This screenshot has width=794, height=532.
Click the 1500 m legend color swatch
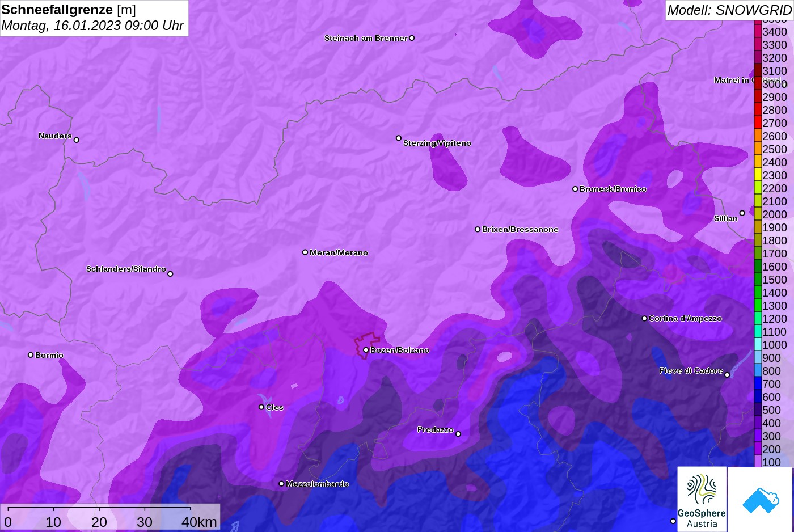[758, 280]
